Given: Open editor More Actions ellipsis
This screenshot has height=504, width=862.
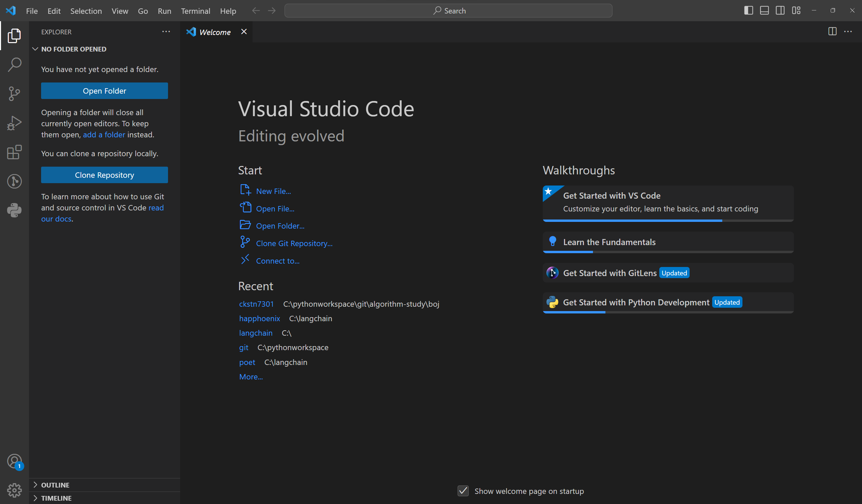Looking at the screenshot, I should pos(848,31).
